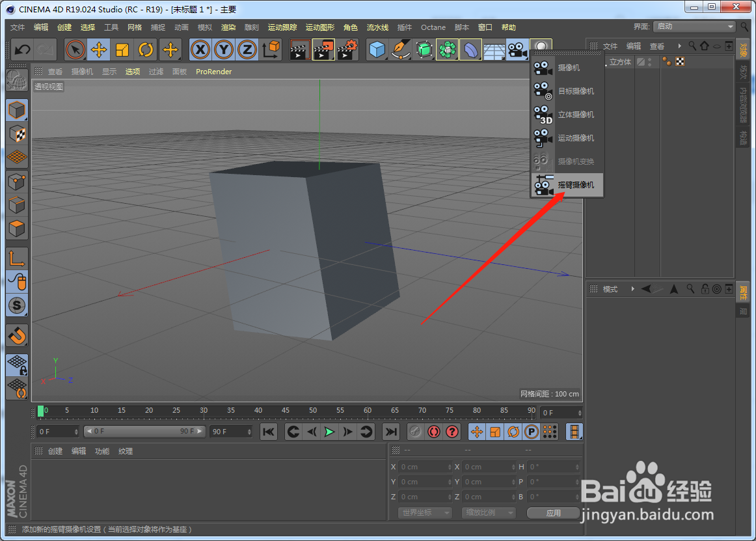Open 模式 menu in attribute manager
The width and height of the screenshot is (756, 541).
click(610, 289)
